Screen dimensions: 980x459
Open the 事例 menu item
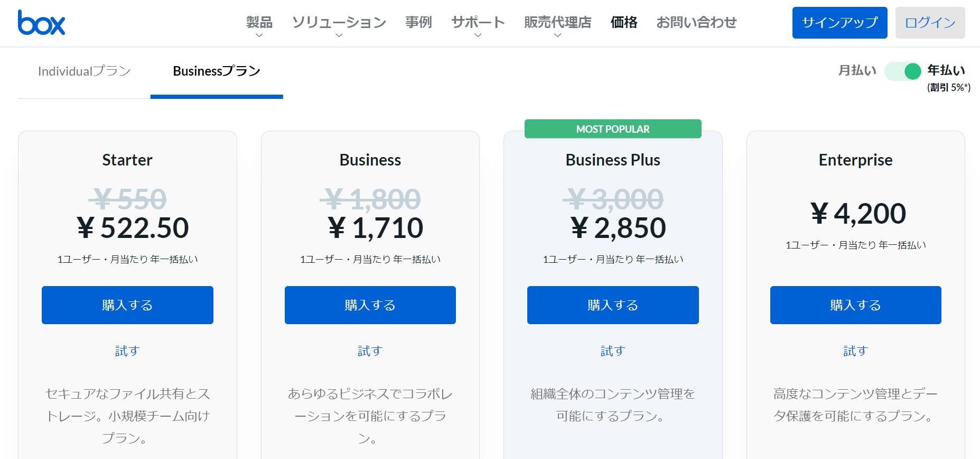click(418, 22)
